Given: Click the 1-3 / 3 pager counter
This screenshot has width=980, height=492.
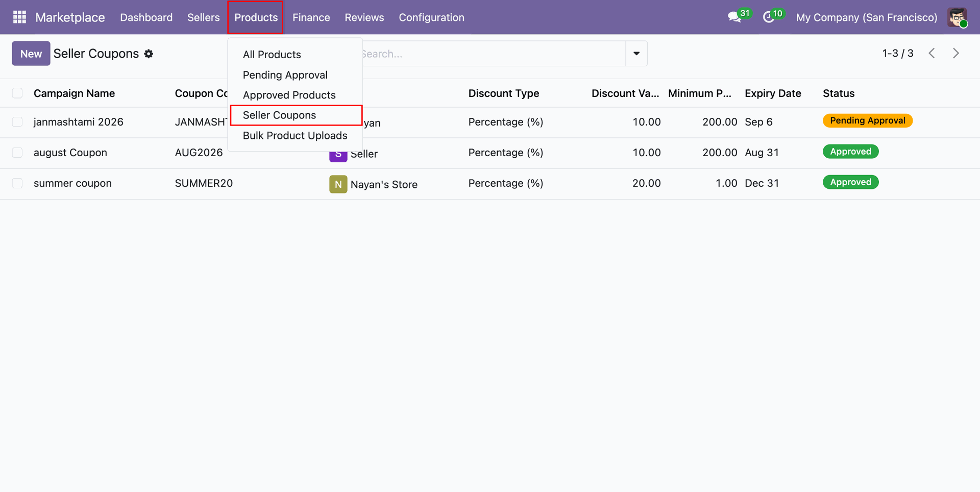Looking at the screenshot, I should coord(897,53).
